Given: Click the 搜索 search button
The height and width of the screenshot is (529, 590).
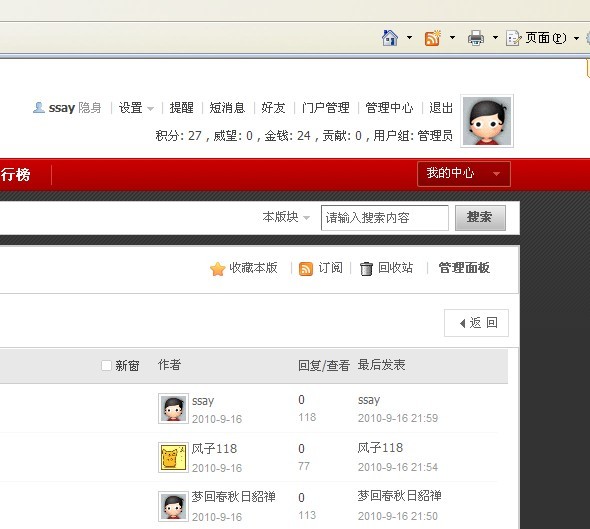Looking at the screenshot, I should click(x=480, y=217).
